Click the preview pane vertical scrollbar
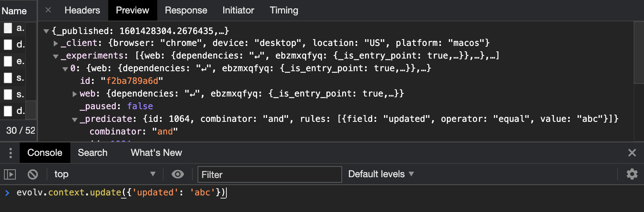Screen dimensions: 644x212 click(638, 53)
